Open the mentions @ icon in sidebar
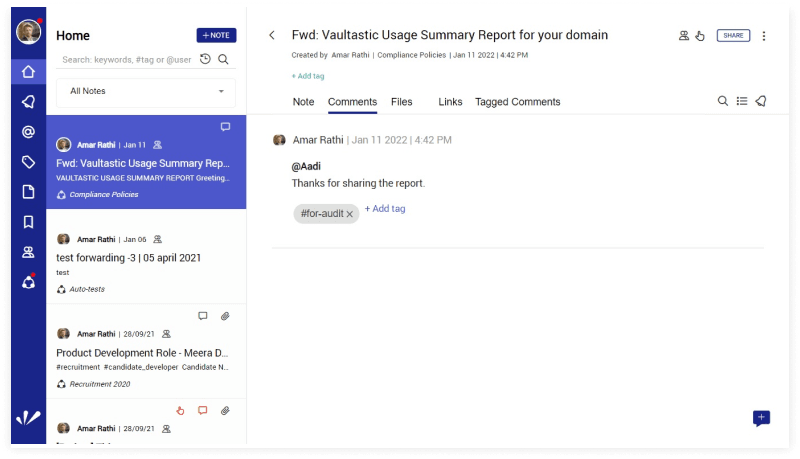The height and width of the screenshot is (459, 800). [x=28, y=132]
